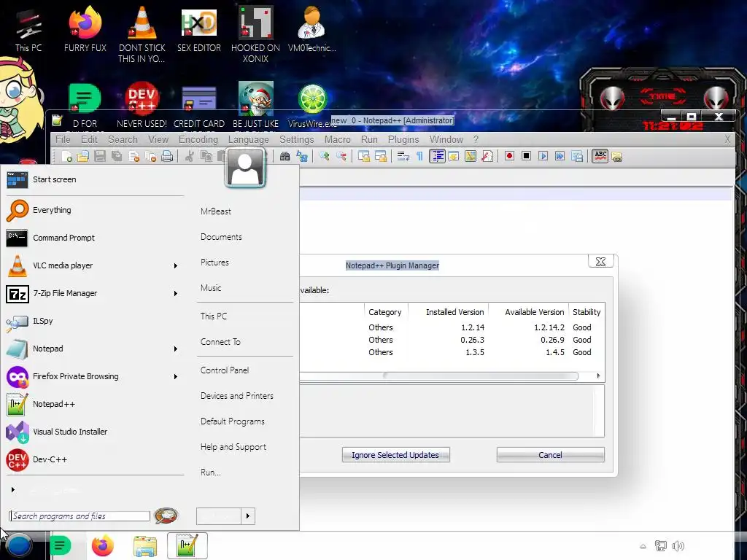
Task: Click the Find binoculars icon in toolbar
Action: point(285,156)
